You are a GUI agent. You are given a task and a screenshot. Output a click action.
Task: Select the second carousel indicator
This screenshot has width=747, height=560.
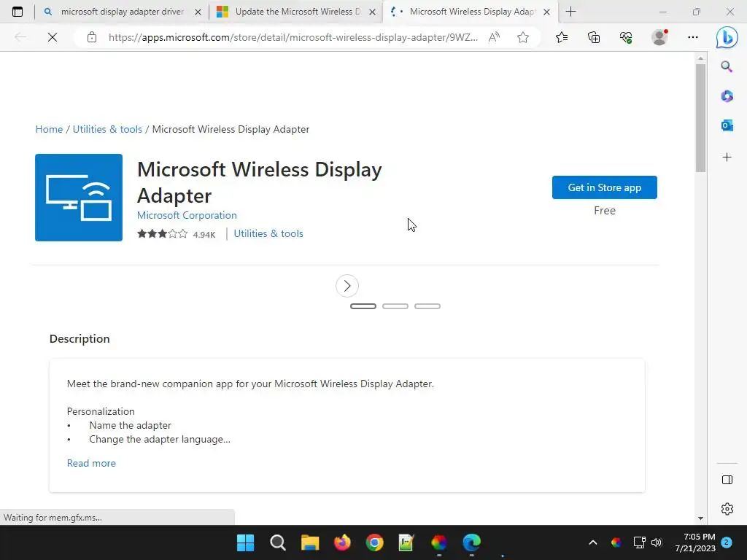(x=395, y=306)
